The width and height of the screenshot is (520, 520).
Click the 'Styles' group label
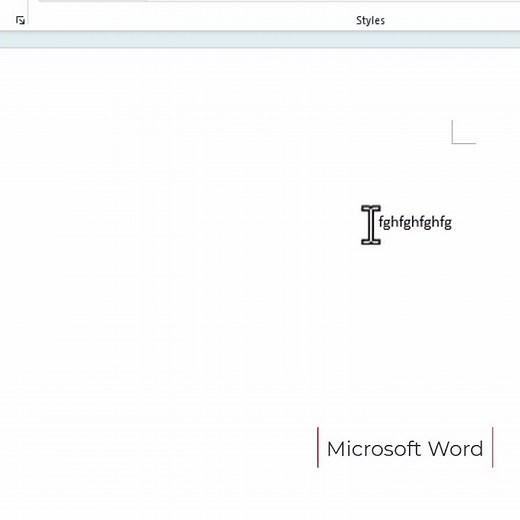click(370, 21)
